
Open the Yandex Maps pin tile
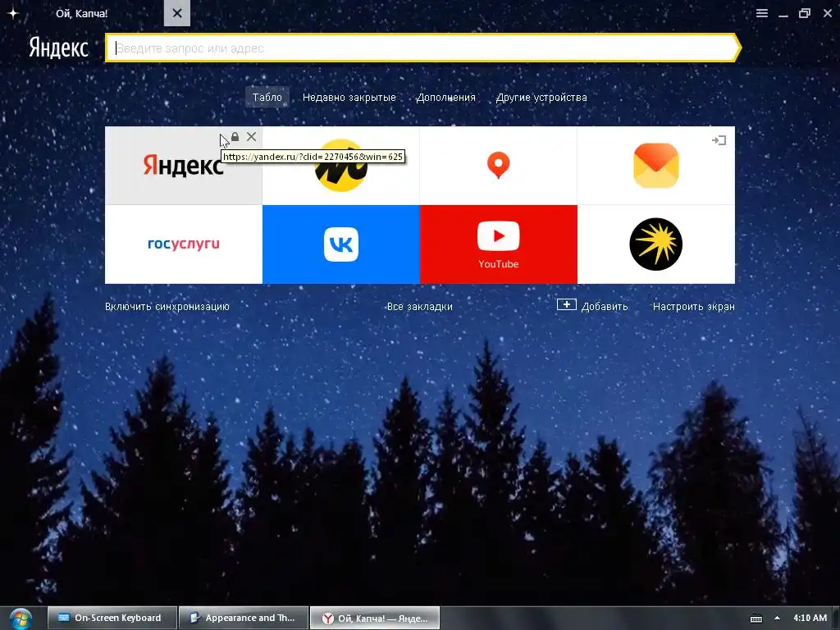[x=498, y=166]
